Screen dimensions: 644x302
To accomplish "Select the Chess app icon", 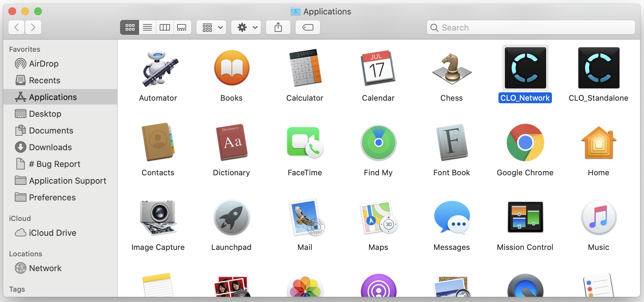I will [x=452, y=68].
